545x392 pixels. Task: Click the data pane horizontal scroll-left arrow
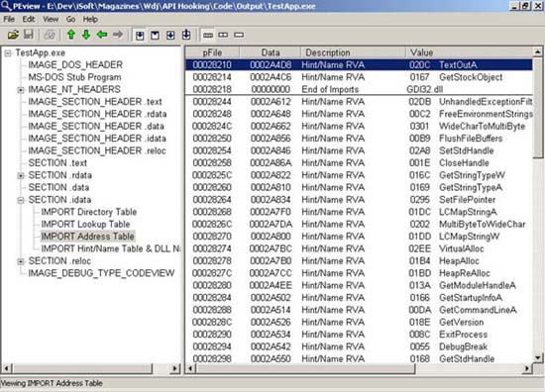190,368
